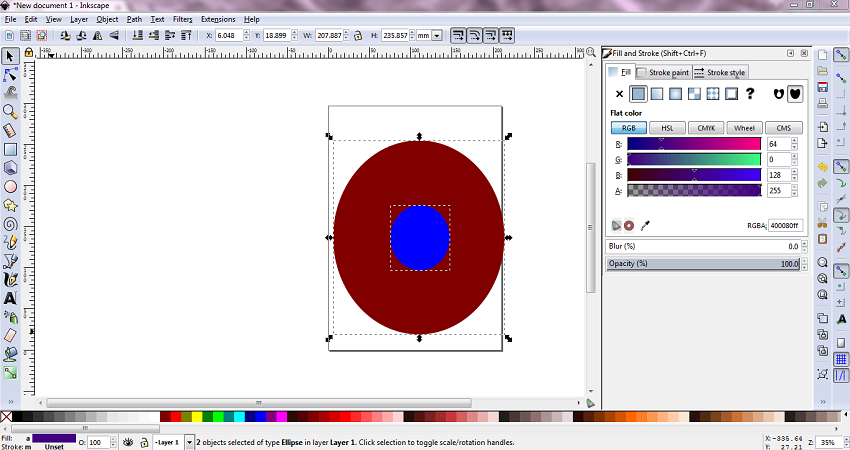Image resolution: width=850 pixels, height=450 pixels.
Task: Select the Bezier pen tool
Action: (x=10, y=261)
